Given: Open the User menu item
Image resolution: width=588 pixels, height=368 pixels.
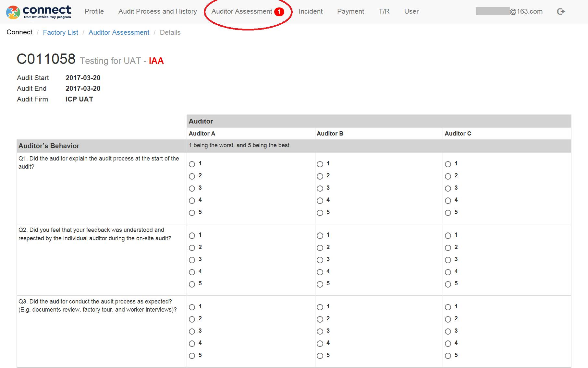Looking at the screenshot, I should [x=411, y=11].
